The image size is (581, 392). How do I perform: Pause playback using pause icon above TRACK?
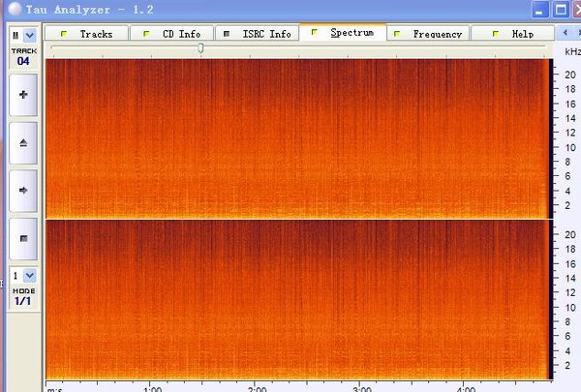[x=15, y=36]
